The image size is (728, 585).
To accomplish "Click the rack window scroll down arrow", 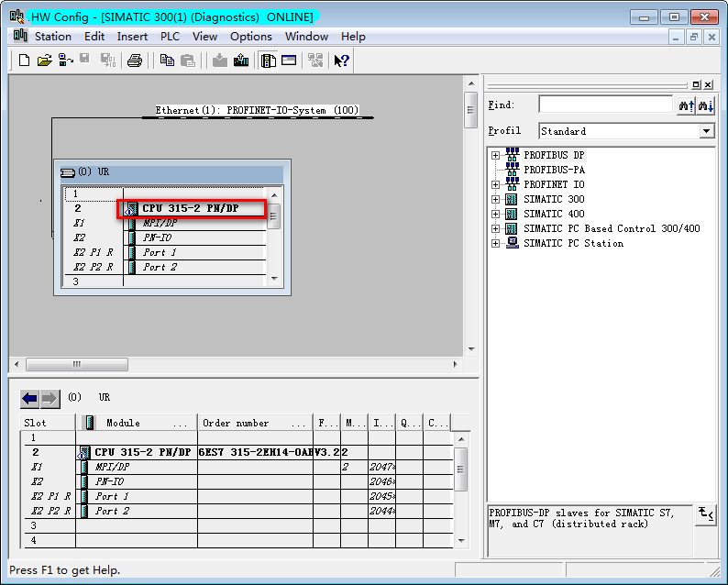I will pyautogui.click(x=274, y=279).
